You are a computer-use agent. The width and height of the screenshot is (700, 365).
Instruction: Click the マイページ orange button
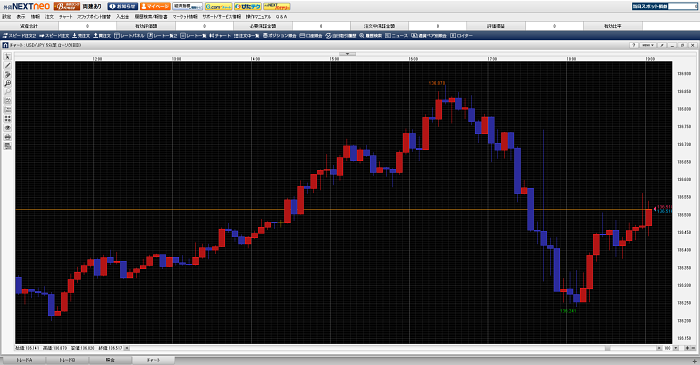[x=155, y=7]
